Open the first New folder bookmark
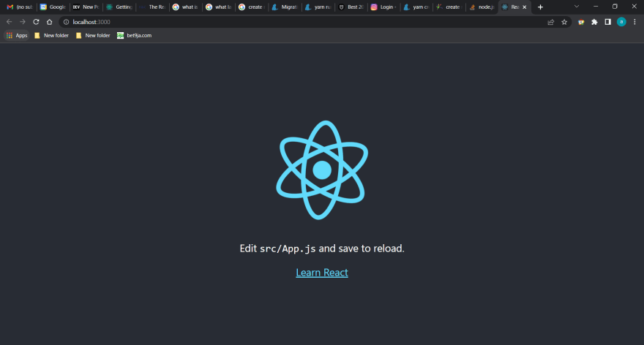Viewport: 644px width, 345px height. pyautogui.click(x=52, y=36)
